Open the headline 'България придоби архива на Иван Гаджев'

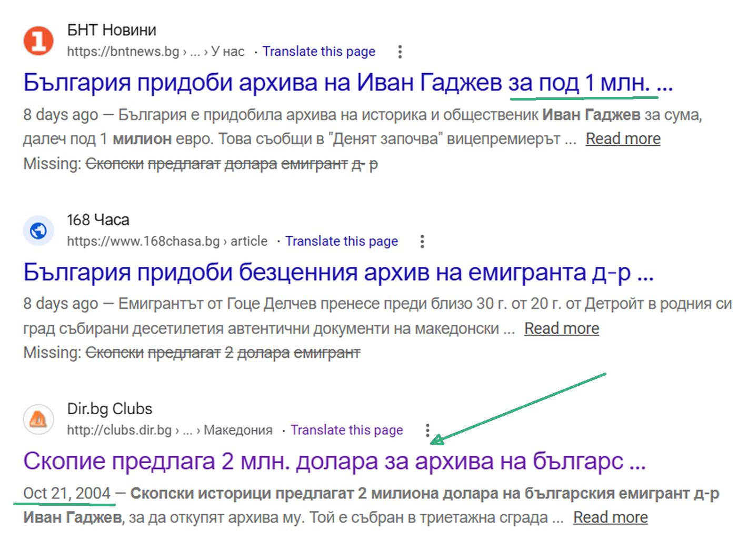348,83
